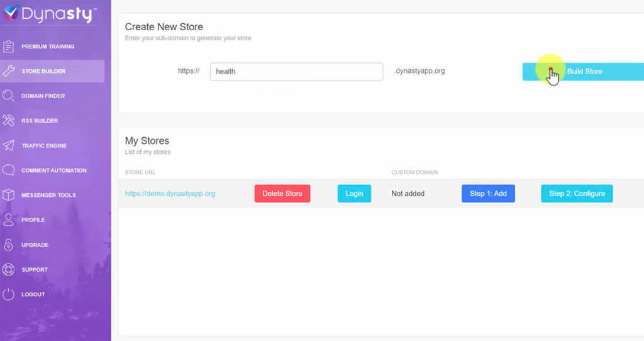Click Step 1: Add custom domain button
Image resolution: width=644 pixels, height=341 pixels.
488,194
